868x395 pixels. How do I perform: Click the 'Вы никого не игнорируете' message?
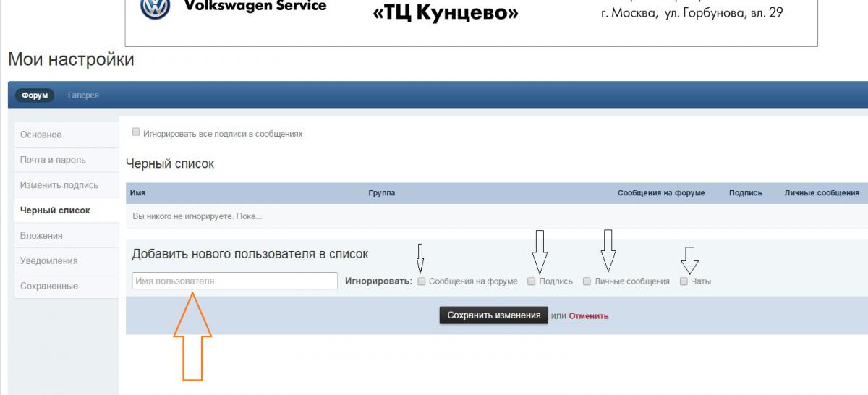(197, 216)
